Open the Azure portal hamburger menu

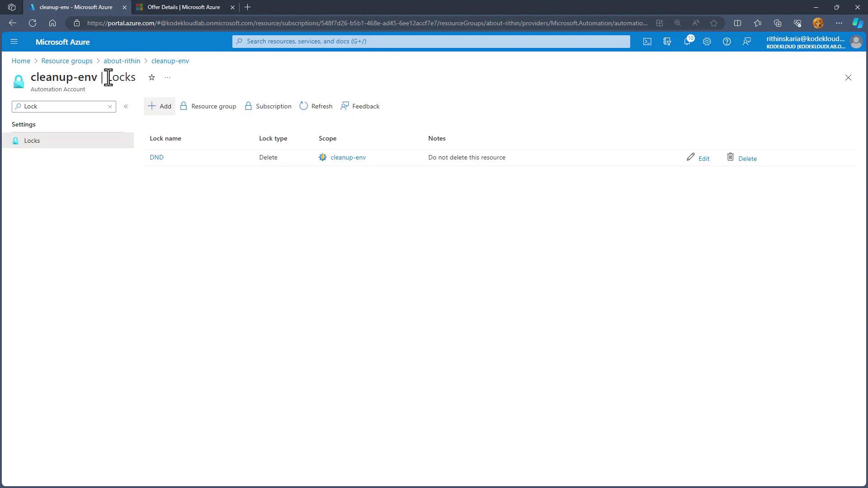[x=14, y=42]
